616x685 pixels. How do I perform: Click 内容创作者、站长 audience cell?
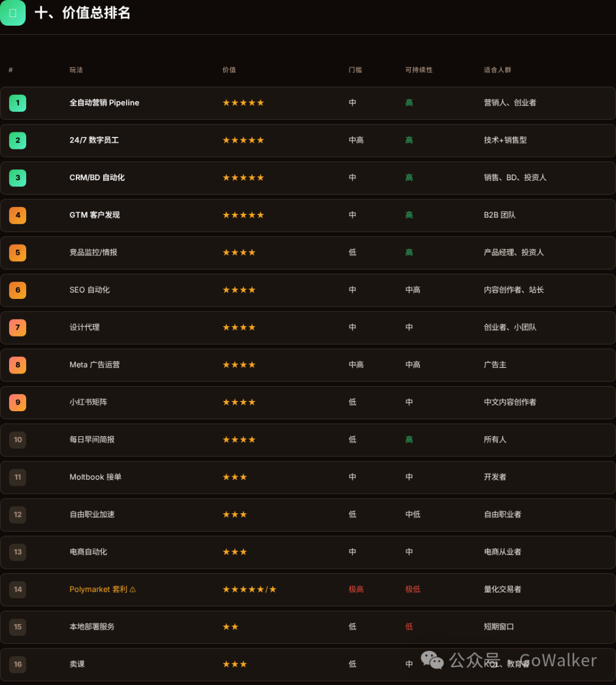click(x=514, y=290)
